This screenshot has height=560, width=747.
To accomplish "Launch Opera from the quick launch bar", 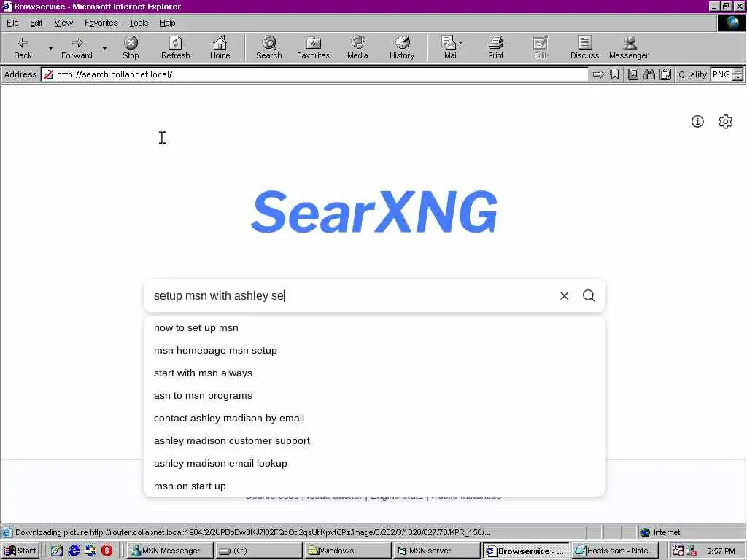I will pyautogui.click(x=107, y=551).
